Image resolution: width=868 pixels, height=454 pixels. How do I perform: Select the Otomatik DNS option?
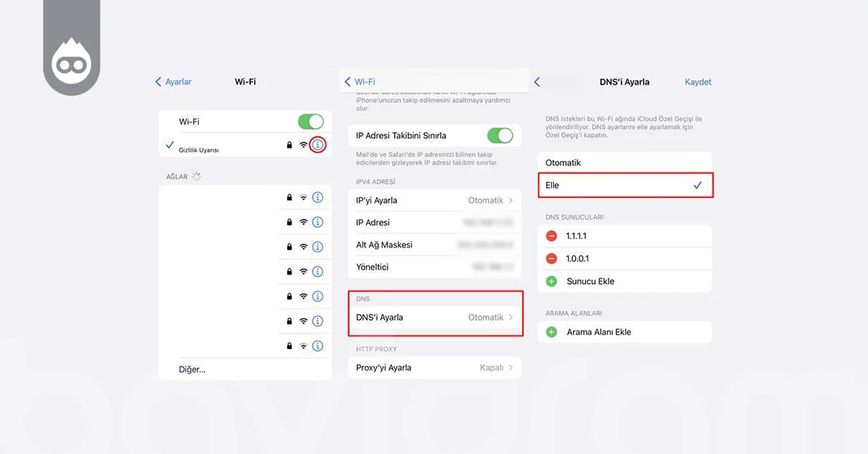624,163
